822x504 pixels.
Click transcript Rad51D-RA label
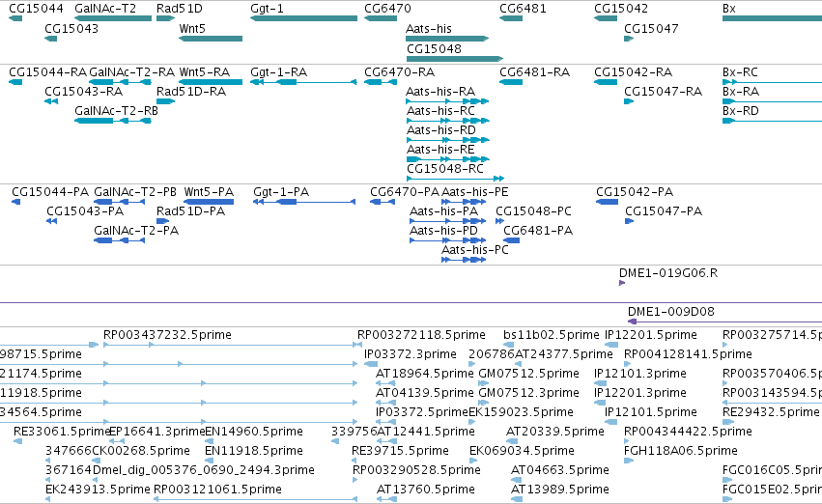coord(191,91)
